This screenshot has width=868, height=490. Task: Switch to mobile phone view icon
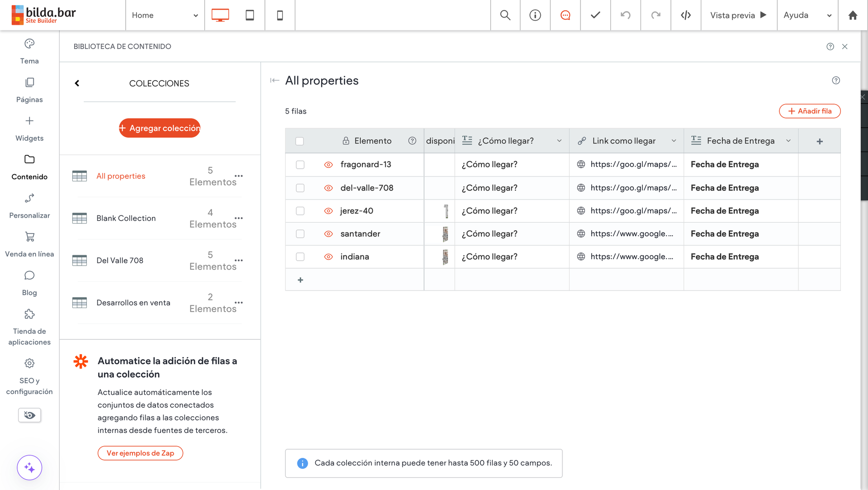280,15
